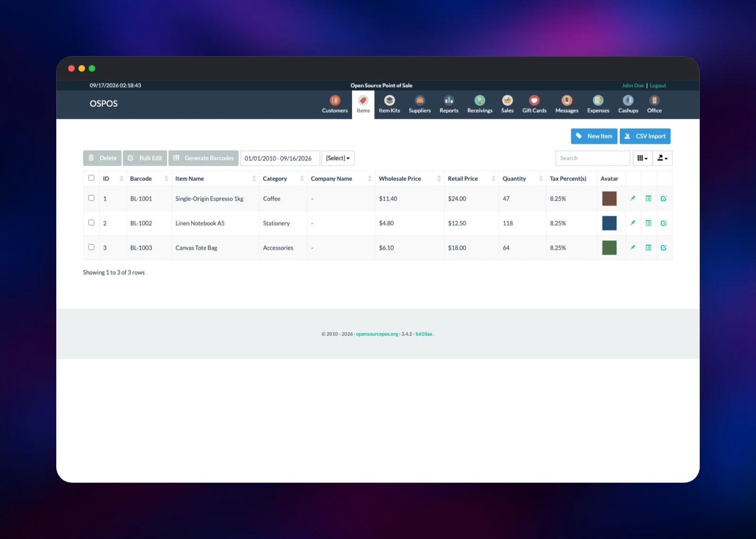Click inventory pin icon for Canvas Tote Bag
Screen dimensions: 756x539
pos(633,248)
